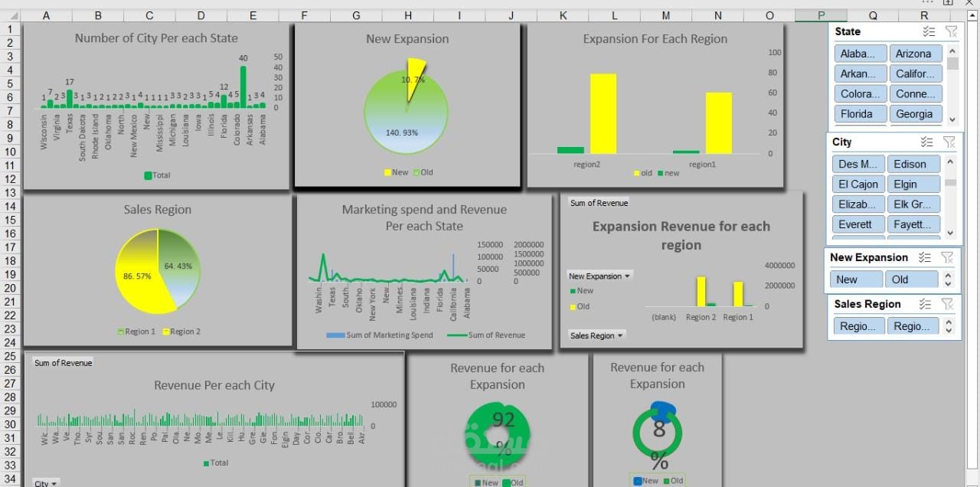Click the clear filter icon on City slicer
This screenshot has height=487, width=980.
[951, 142]
